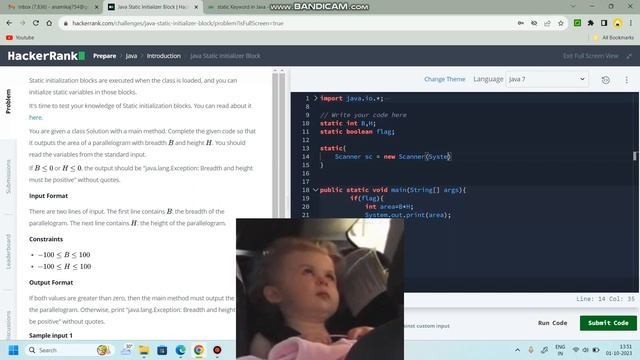Open File Explorer from the taskbar

coord(144,350)
